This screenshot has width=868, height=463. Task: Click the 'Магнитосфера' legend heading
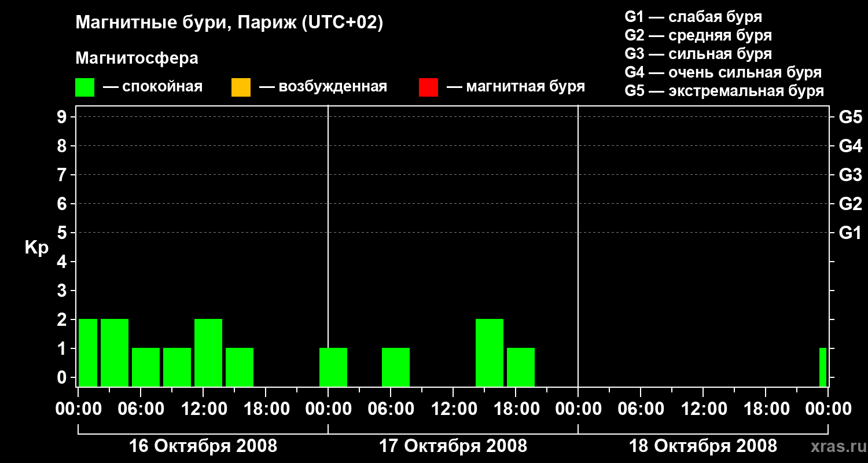coord(137,58)
